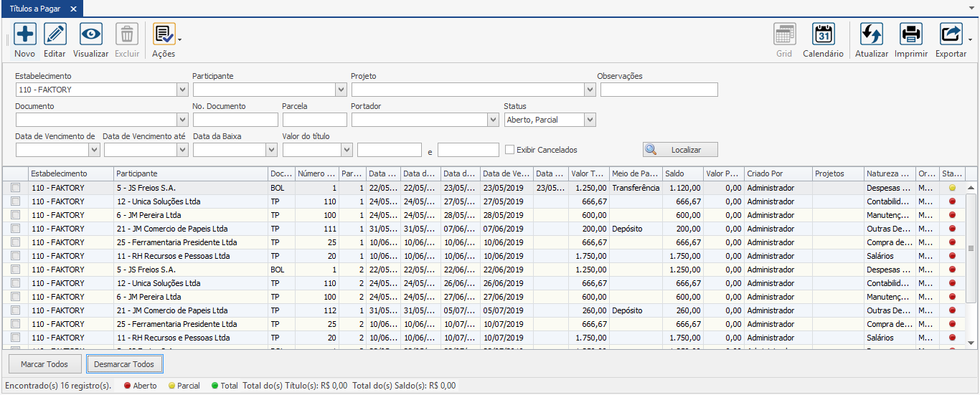Click the Exportar share icon

click(x=951, y=34)
